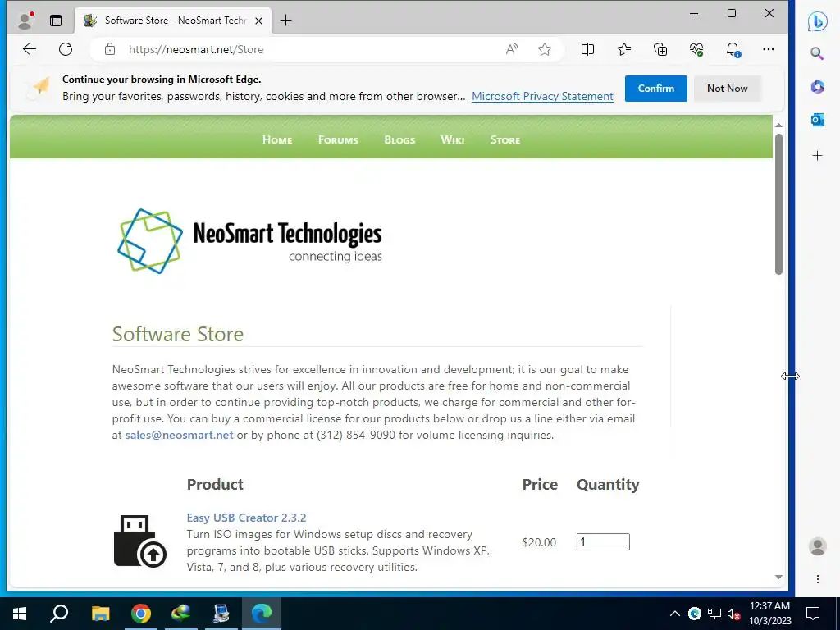Click the NeoSmart Technologies logo
Viewport: 840px width, 630px height.
(x=249, y=241)
